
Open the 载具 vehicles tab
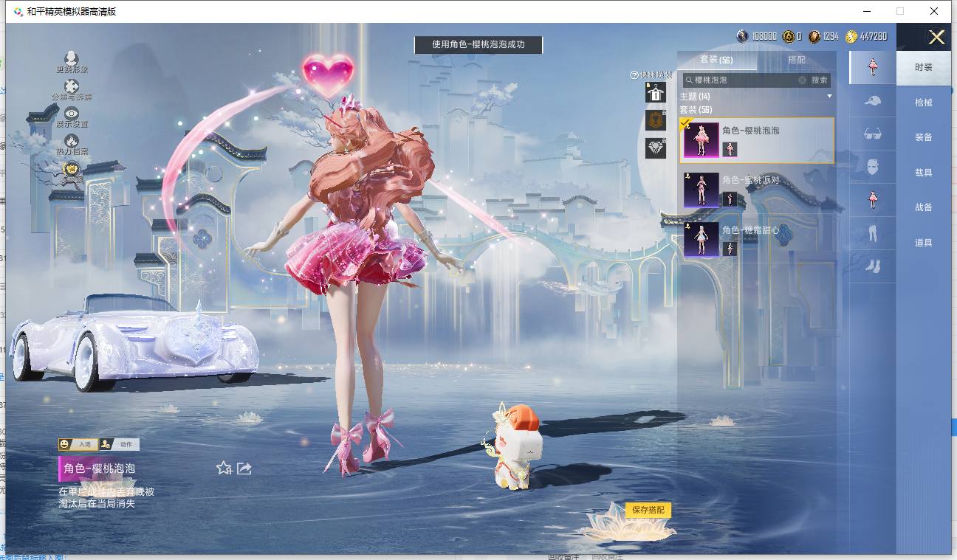[924, 173]
